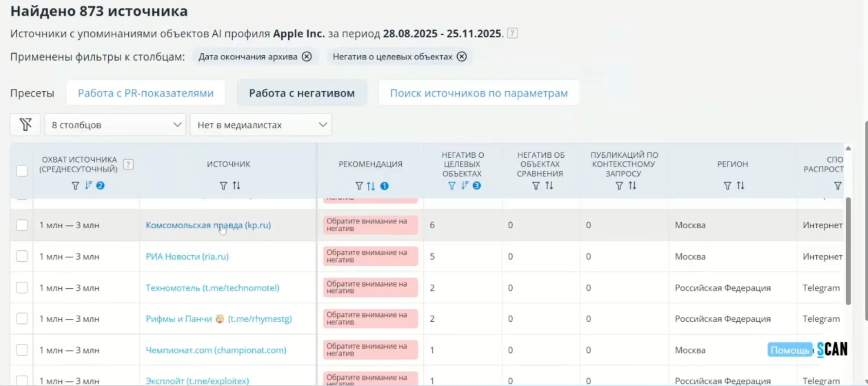Open Техномотель telegram source link
Image resolution: width=868 pixels, height=386 pixels.
pos(213,288)
